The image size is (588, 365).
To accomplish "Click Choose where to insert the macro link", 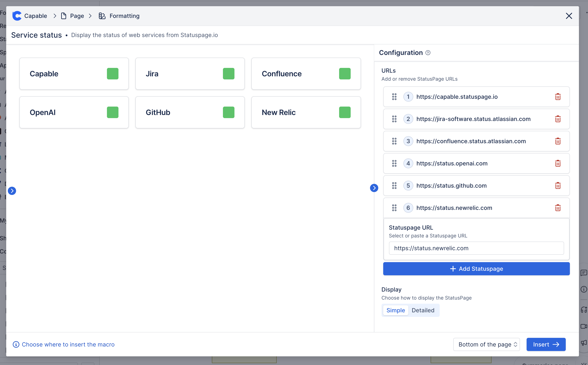I will 68,344.
